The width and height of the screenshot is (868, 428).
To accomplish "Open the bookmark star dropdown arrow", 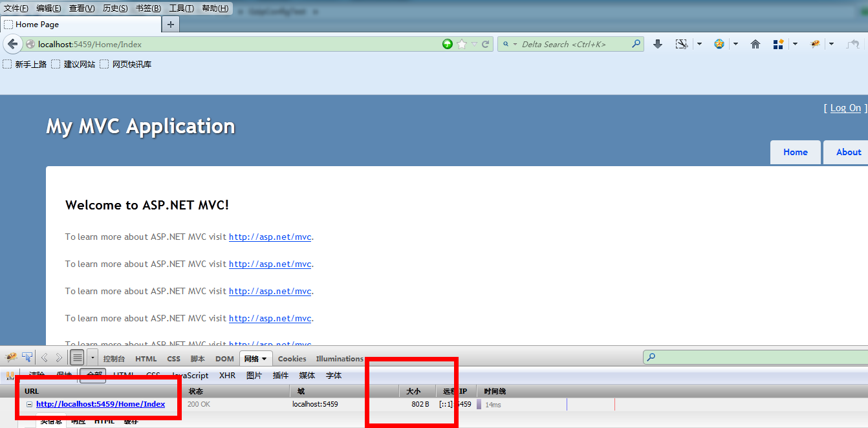I will click(x=474, y=44).
